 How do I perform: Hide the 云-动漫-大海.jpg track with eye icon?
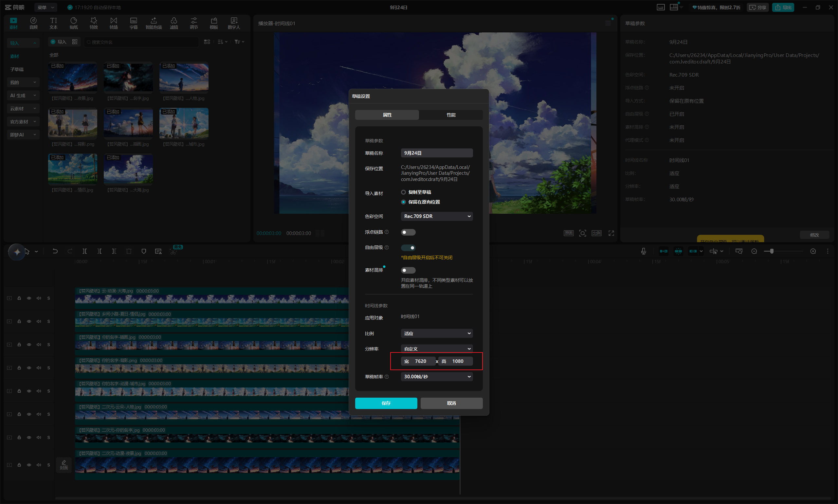tap(29, 298)
